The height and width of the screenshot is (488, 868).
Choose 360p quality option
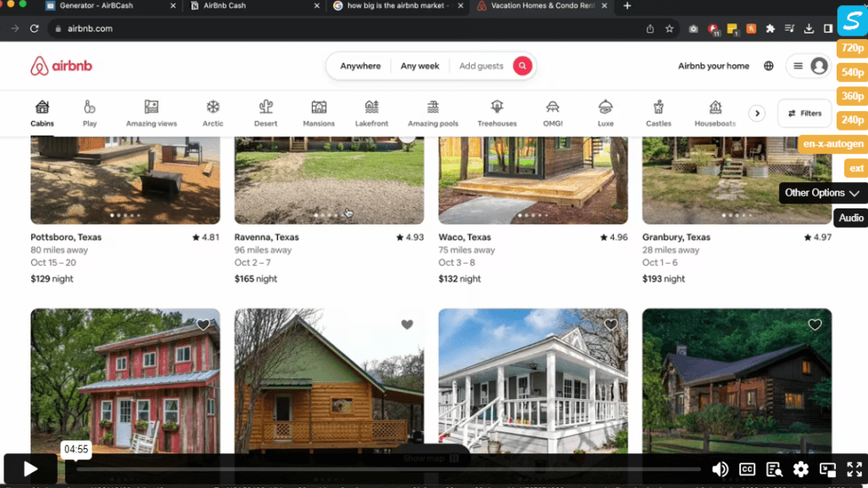coord(853,97)
